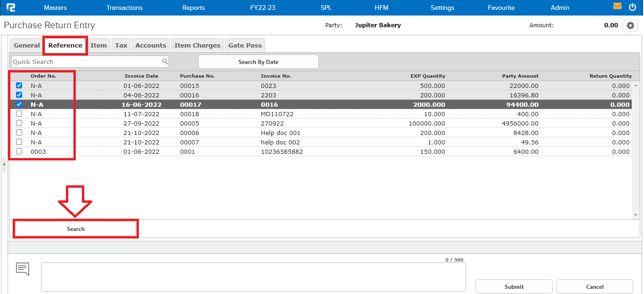Viewport: 644px width, 294px height.
Task: Open the gear settings beside the amount
Action: click(630, 25)
